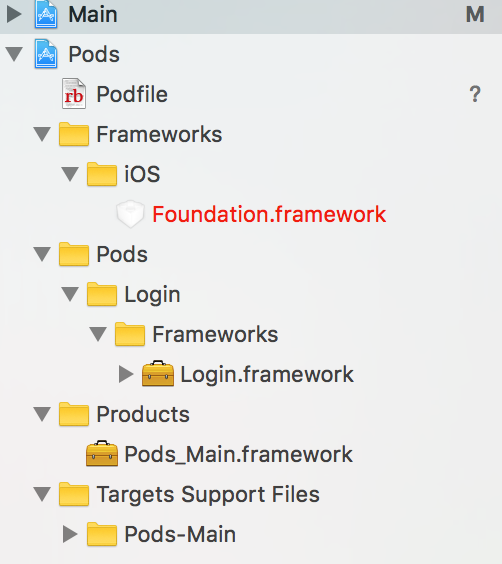Expand the Login.framework disclosure triangle
This screenshot has height=564, width=502.
pos(126,374)
